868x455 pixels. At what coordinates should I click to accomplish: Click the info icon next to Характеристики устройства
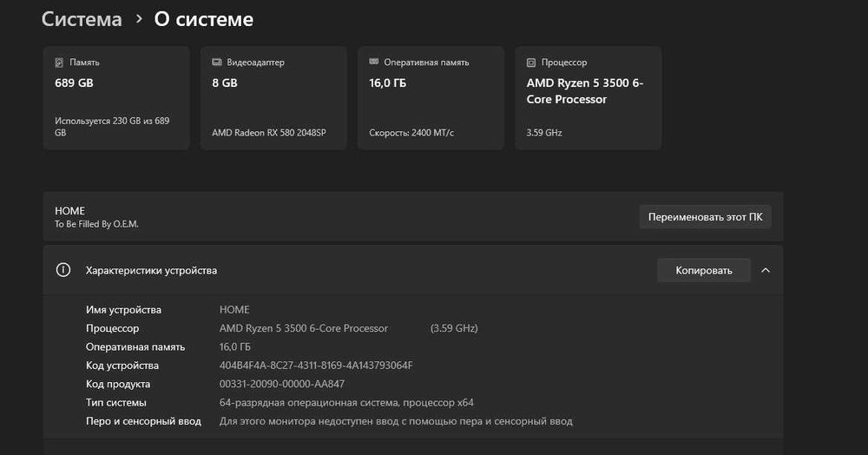coord(63,270)
